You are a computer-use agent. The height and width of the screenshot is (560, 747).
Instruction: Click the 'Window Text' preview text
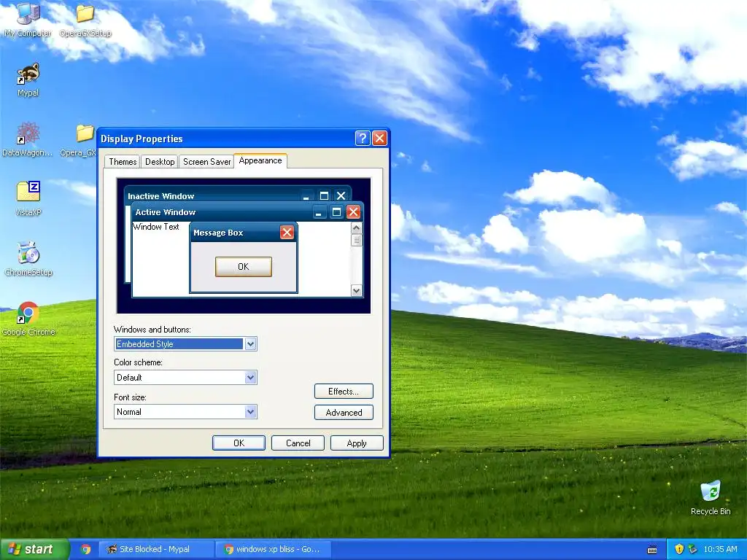[156, 227]
